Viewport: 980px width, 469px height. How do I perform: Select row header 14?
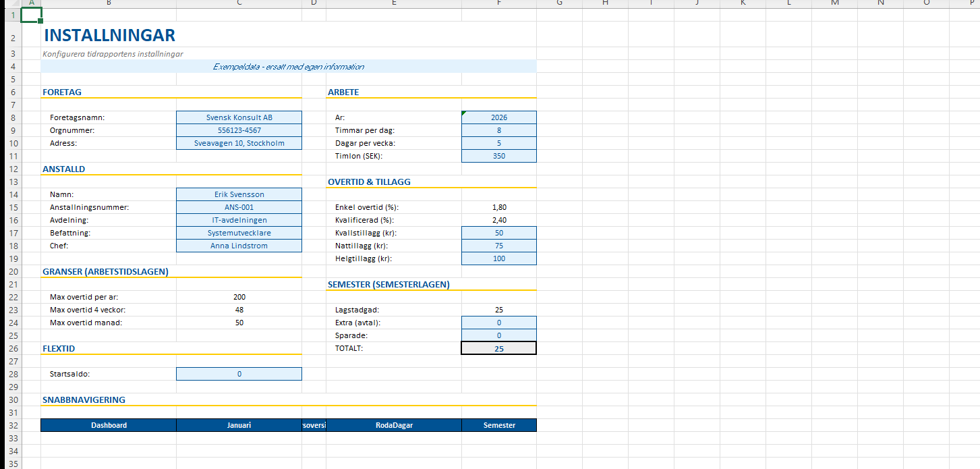coord(13,194)
